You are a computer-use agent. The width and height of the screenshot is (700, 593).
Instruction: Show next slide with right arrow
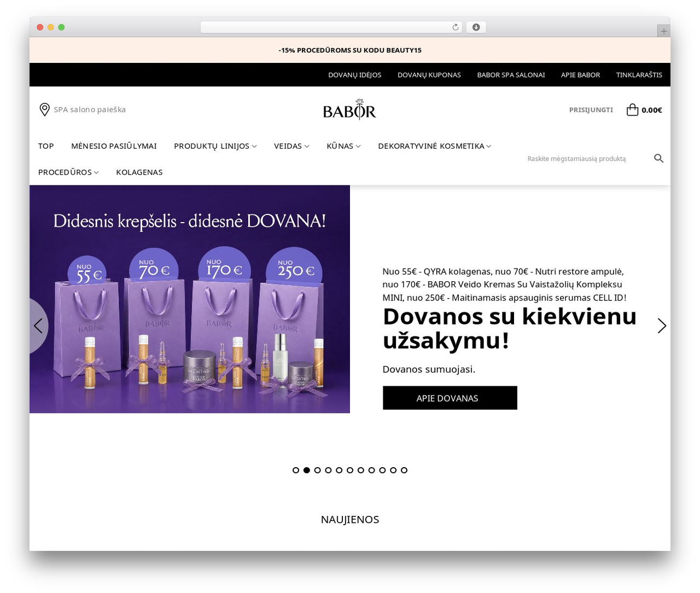point(662,326)
